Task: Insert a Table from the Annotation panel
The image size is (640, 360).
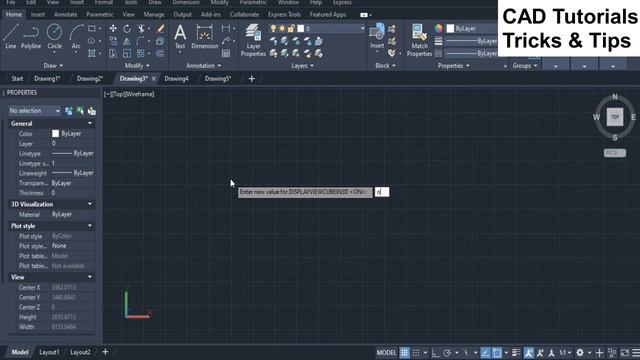Action: 226,53
